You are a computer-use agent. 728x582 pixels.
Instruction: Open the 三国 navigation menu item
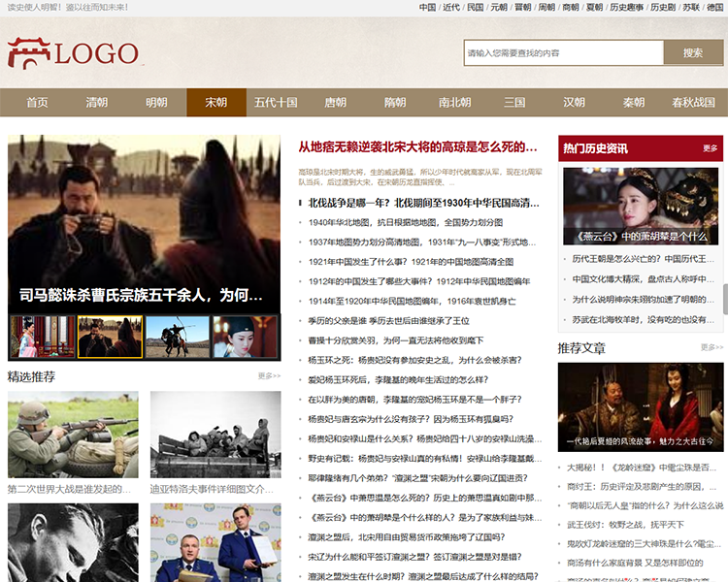514,103
